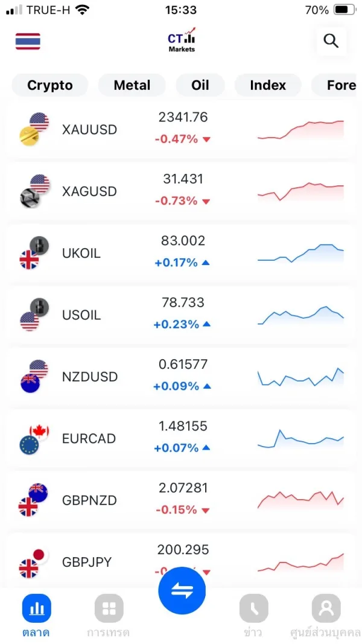Image resolution: width=362 pixels, height=644 pixels.
Task: Tap the clock news tab icon
Action: (253, 608)
